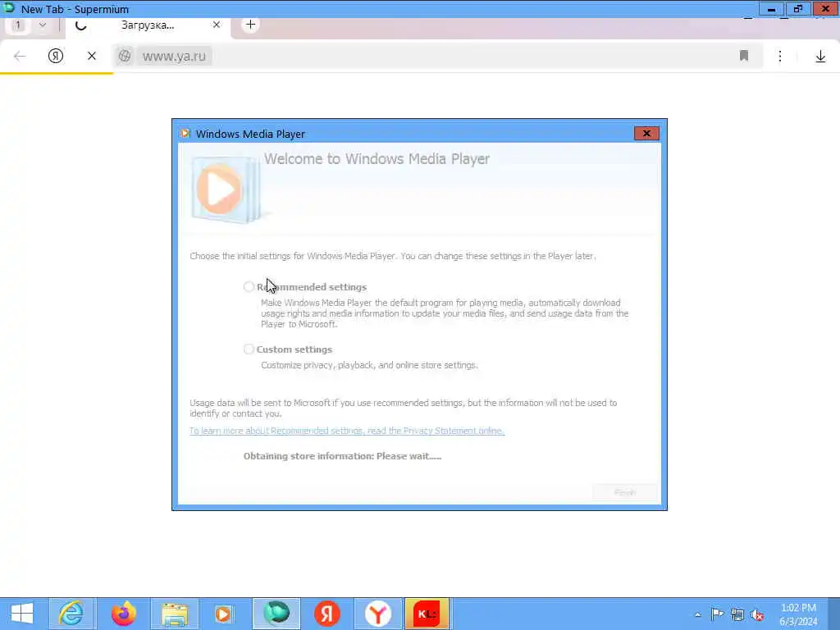Click 'Customize privacy, playback, and online store settings.' text
Viewport: 840px width, 630px height.
(370, 365)
